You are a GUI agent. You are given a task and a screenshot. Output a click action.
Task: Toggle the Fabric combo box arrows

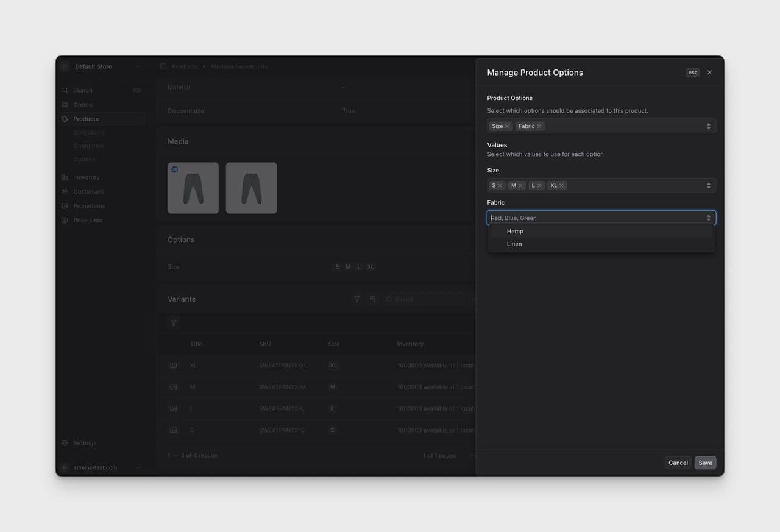point(709,218)
